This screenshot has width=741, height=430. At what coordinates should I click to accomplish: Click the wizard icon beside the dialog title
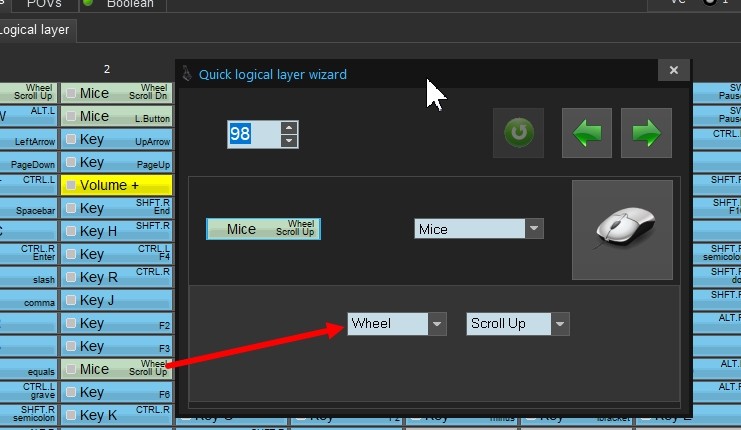point(187,74)
